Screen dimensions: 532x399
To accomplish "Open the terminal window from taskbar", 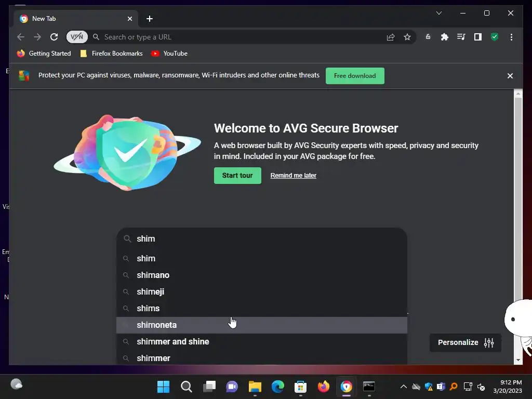I will click(x=369, y=387).
